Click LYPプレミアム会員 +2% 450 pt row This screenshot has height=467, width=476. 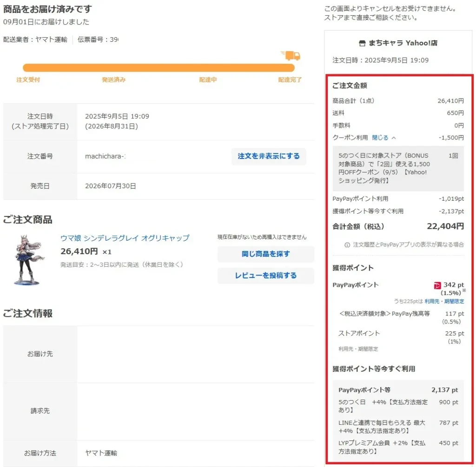398,447
